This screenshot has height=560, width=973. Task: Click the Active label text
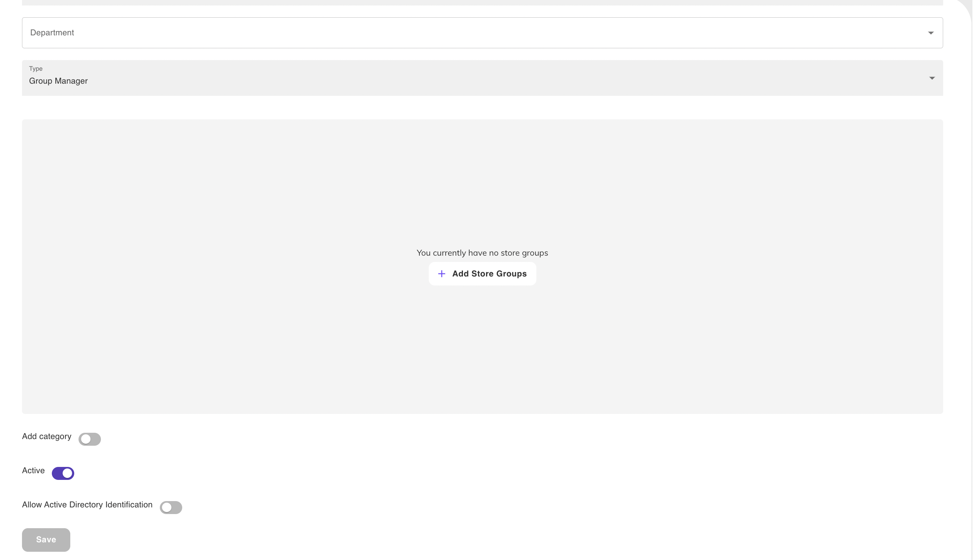click(x=33, y=470)
